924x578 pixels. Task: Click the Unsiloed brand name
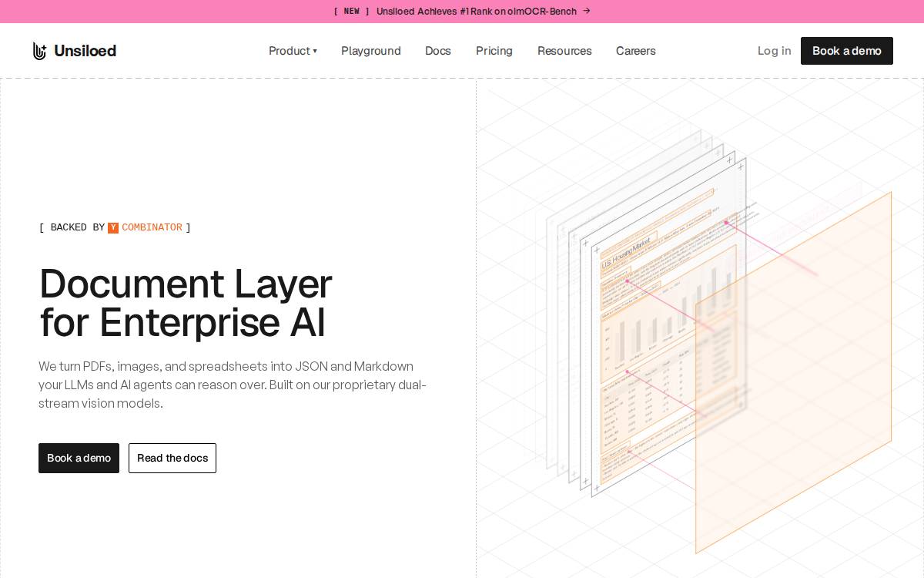pos(85,51)
